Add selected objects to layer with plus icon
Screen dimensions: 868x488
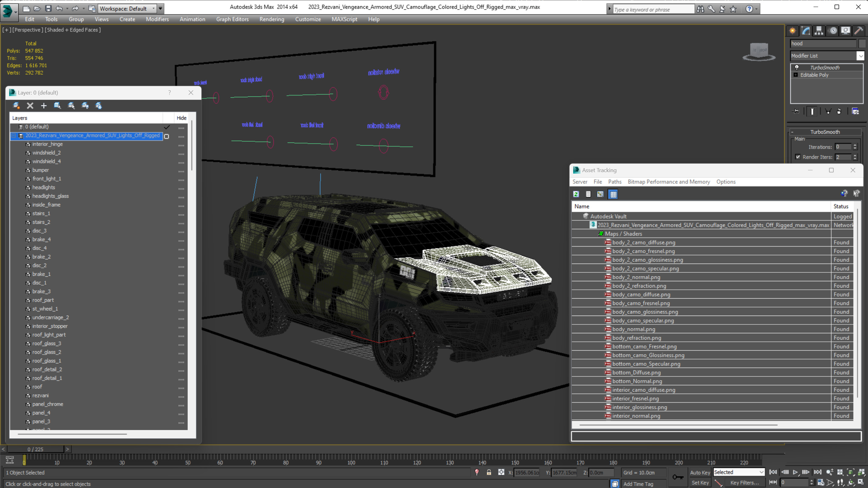tap(44, 106)
